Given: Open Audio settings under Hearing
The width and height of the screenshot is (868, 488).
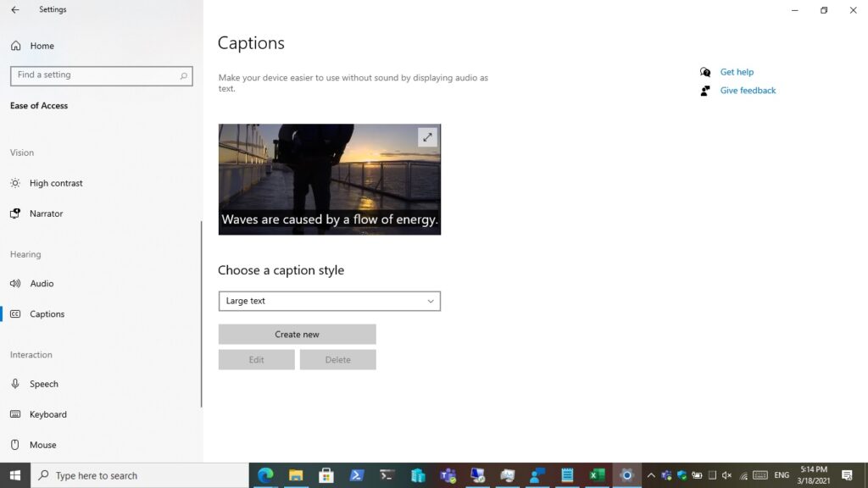Looking at the screenshot, I should 42,283.
